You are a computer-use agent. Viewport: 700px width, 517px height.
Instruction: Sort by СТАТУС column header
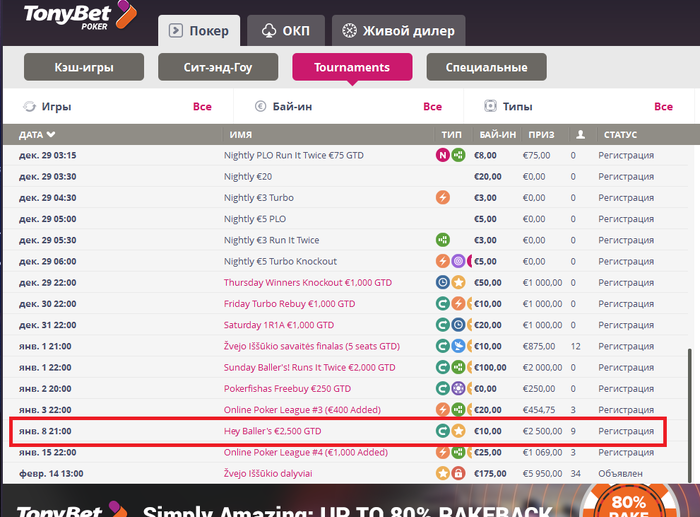(620, 135)
